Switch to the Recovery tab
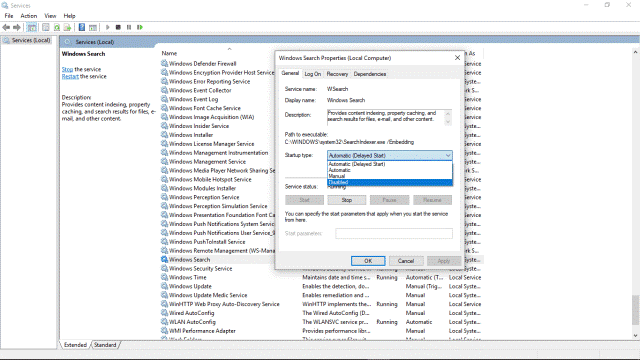Viewport: 640px width, 360px height. (x=337, y=74)
